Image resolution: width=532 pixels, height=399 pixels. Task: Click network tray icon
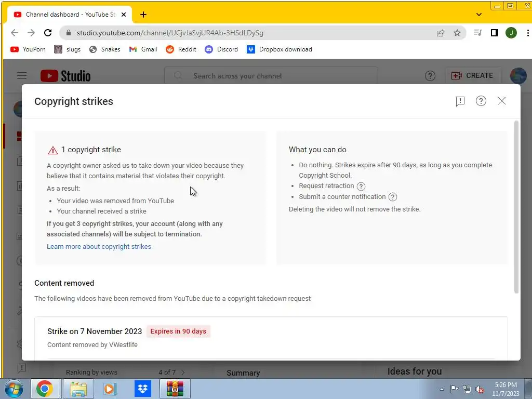[467, 389]
